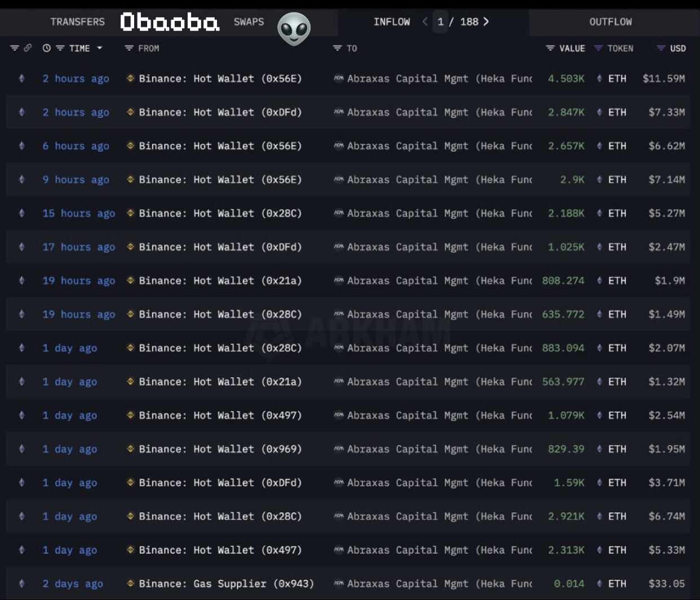Open the TIME column sort dropdown arrow
This screenshot has height=600, width=700.
point(100,48)
